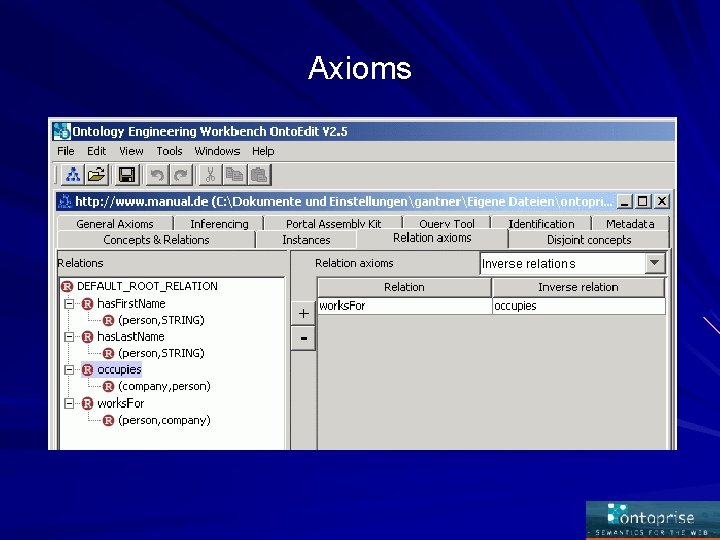
Task: Switch to the Concepts & Relations tab
Action: pyautogui.click(x=156, y=240)
